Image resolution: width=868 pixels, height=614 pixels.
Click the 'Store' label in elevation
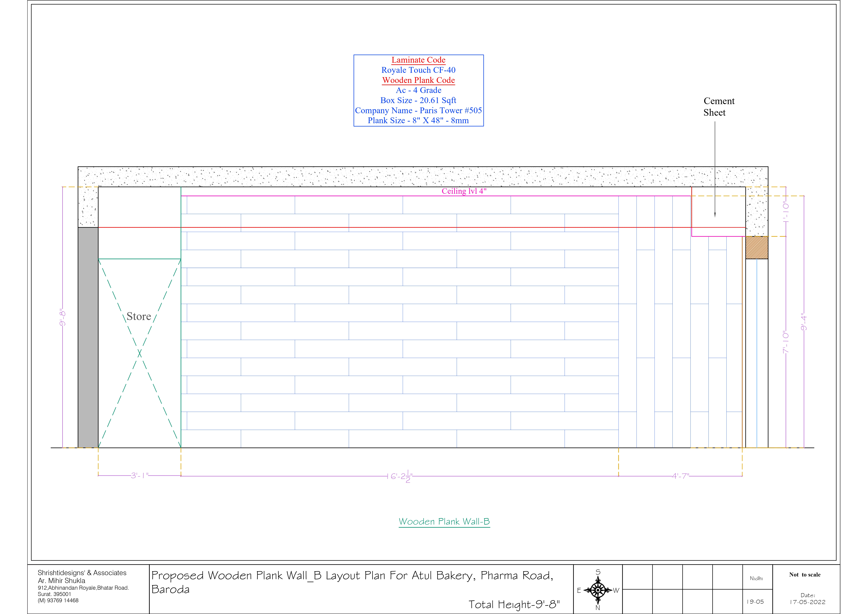pos(139,316)
